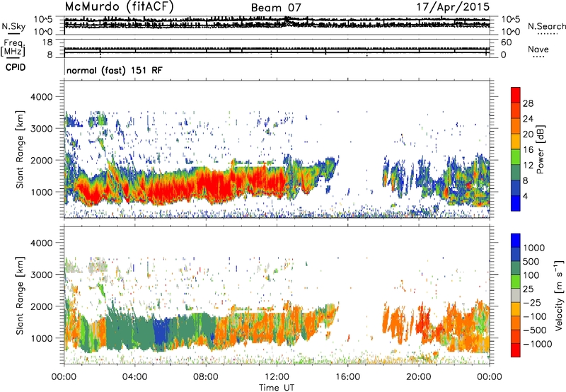Click the 12:00 time axis tick label
The image size is (566, 392).
point(277,377)
